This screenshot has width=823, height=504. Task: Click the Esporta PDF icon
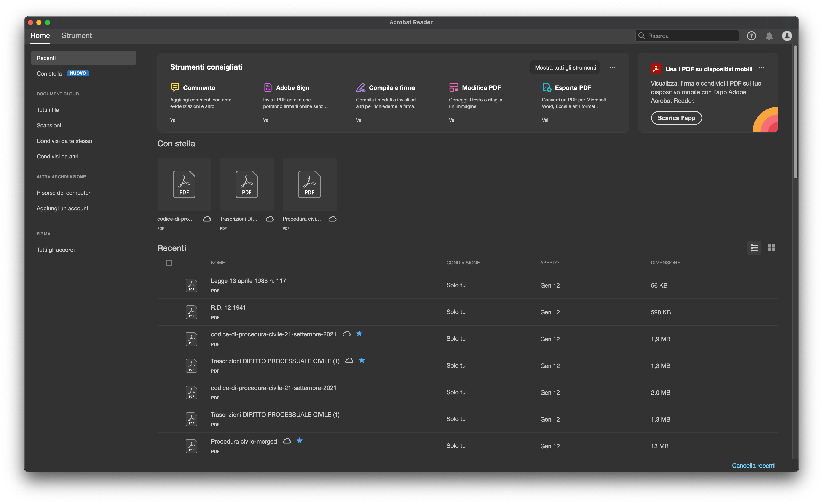point(546,87)
